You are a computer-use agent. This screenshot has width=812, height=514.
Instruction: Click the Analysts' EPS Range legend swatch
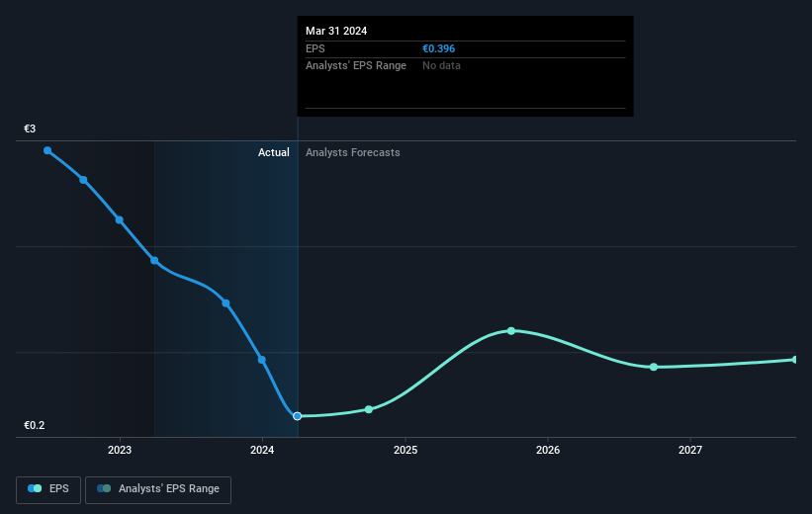pos(104,488)
